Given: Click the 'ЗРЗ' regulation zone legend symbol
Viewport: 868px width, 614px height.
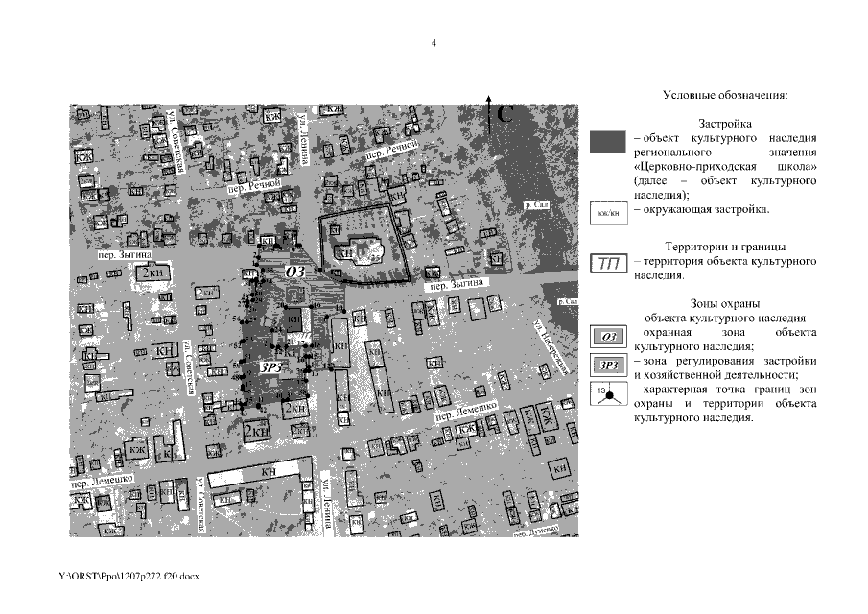Looking at the screenshot, I should (x=607, y=365).
